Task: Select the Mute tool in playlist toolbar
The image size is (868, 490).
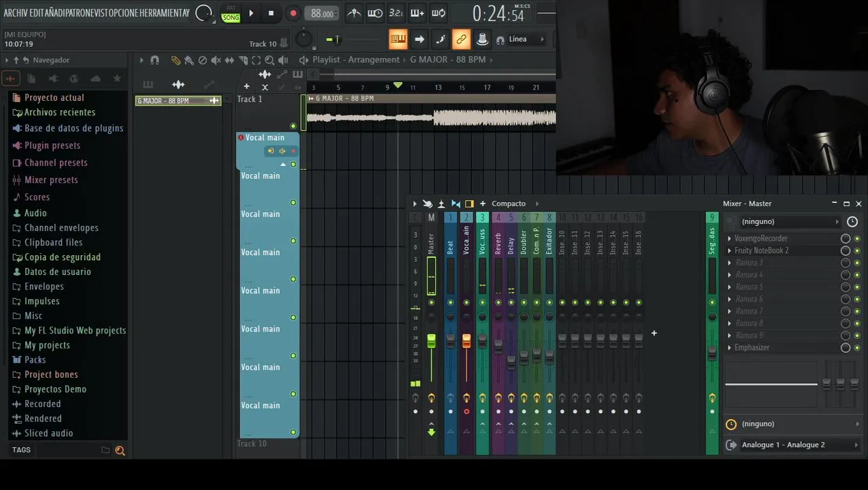Action: click(x=216, y=60)
